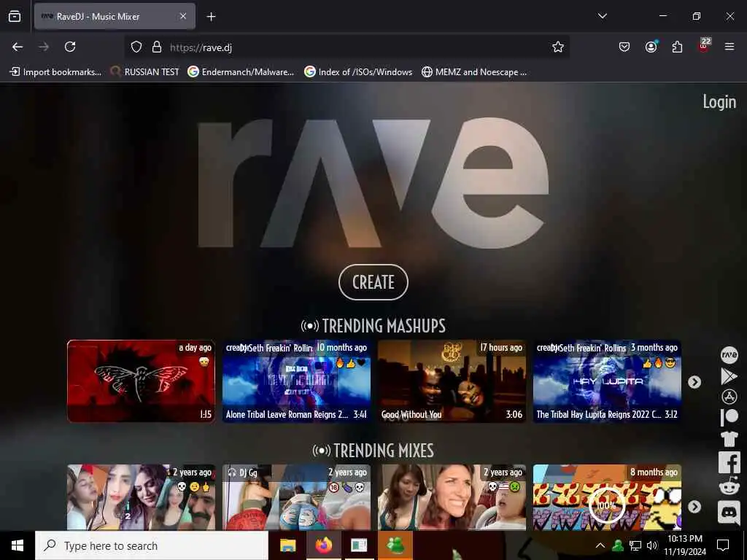The width and height of the screenshot is (747, 560).
Task: Open the network tray icon
Action: 635,545
